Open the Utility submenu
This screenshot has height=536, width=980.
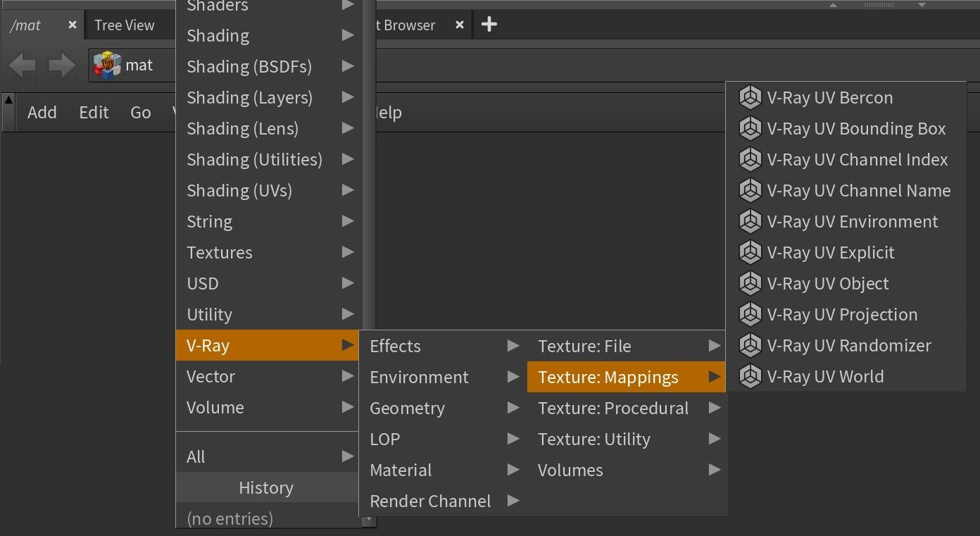(269, 314)
